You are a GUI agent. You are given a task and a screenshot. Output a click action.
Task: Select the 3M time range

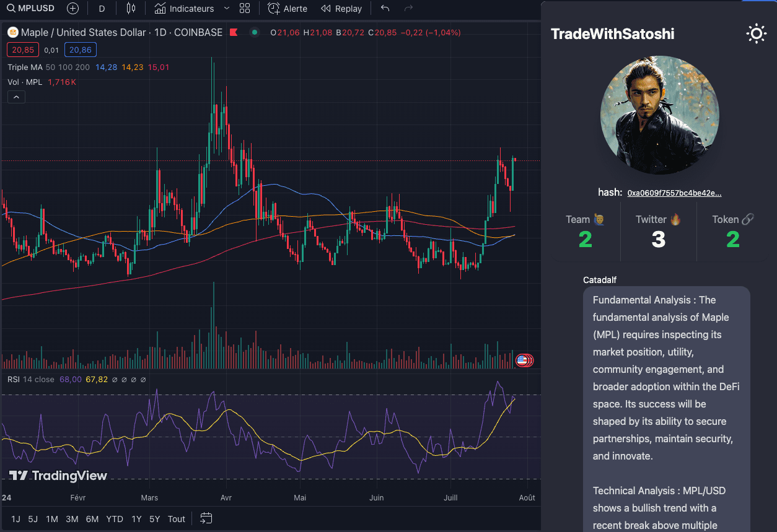[72, 519]
